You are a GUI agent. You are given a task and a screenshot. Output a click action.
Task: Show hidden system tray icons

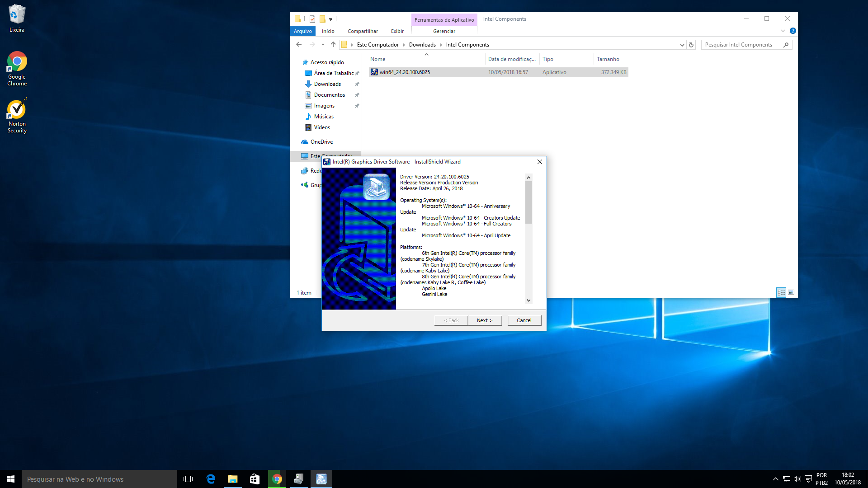776,479
